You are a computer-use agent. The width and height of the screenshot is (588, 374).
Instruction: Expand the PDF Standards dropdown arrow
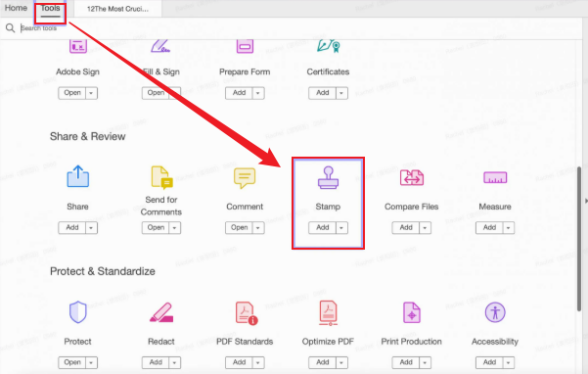(258, 363)
